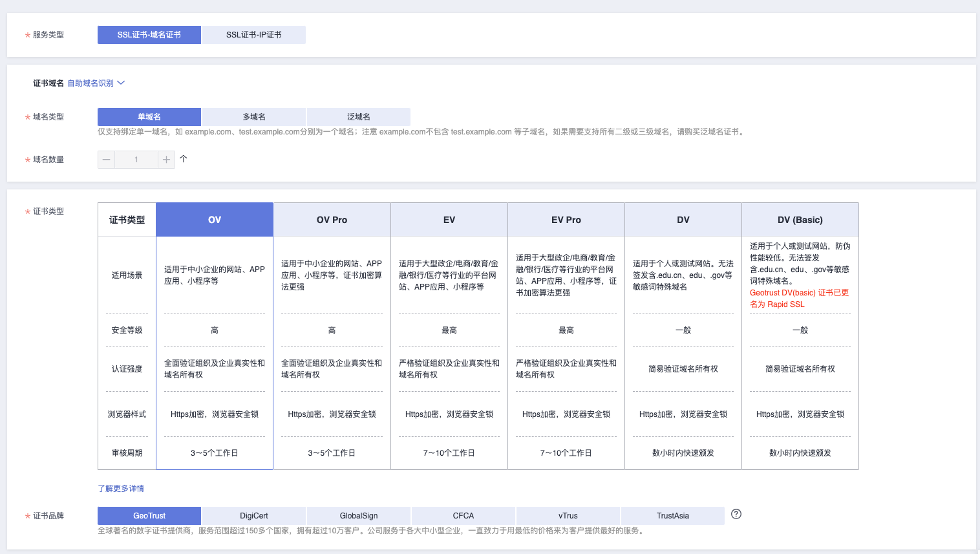Click the chevron next to 自助域名识别
Screen dimensions: 980x554
coord(121,83)
